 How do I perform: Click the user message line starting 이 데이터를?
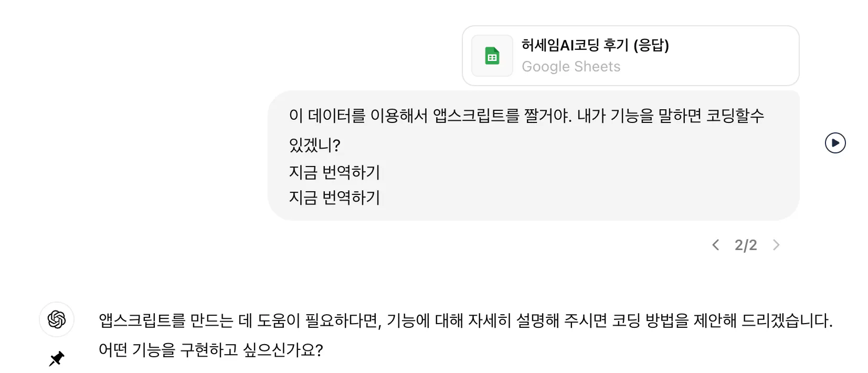click(x=526, y=116)
